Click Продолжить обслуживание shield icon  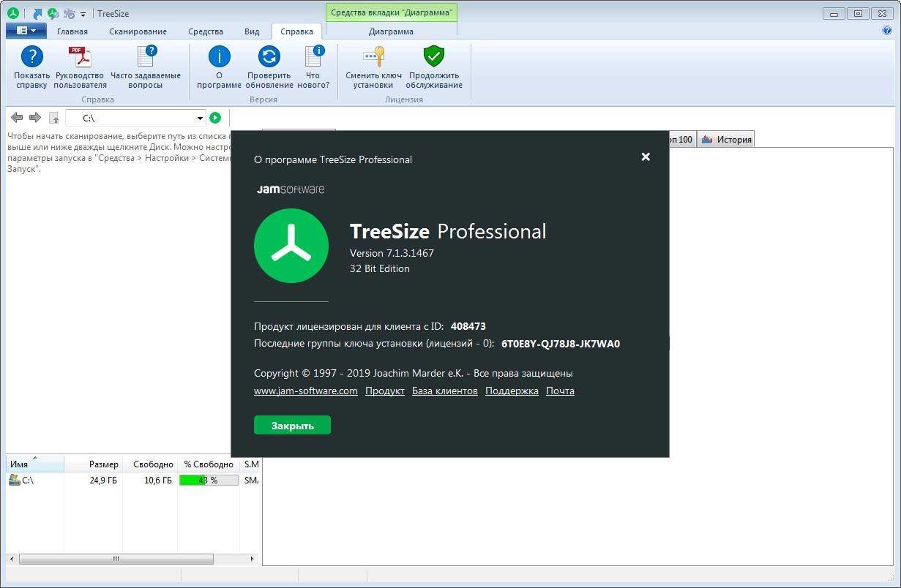[x=434, y=56]
